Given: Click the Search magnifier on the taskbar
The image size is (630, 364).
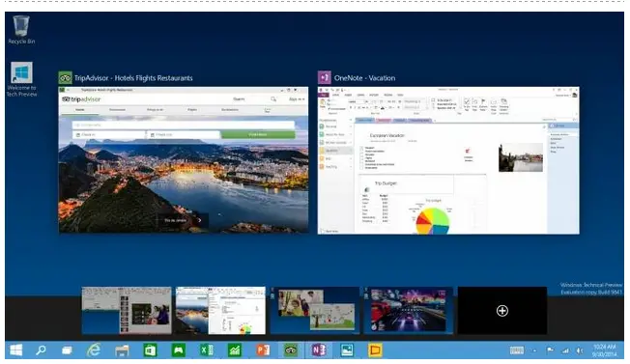Looking at the screenshot, I should click(x=41, y=350).
